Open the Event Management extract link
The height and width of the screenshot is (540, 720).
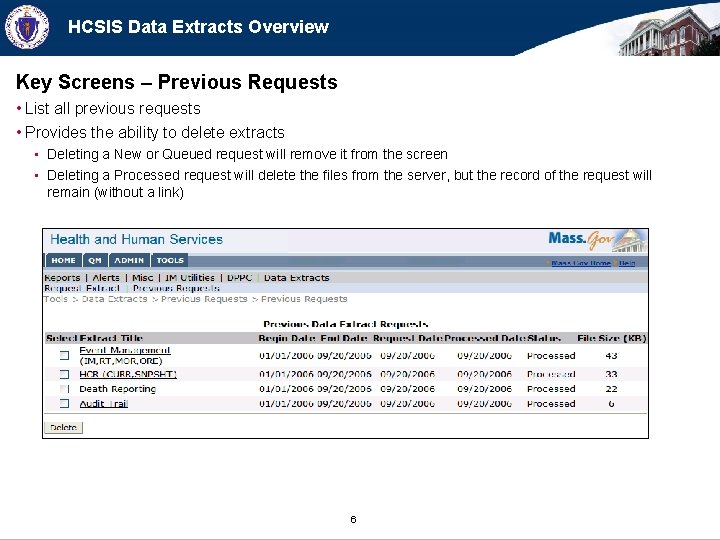[125, 350]
